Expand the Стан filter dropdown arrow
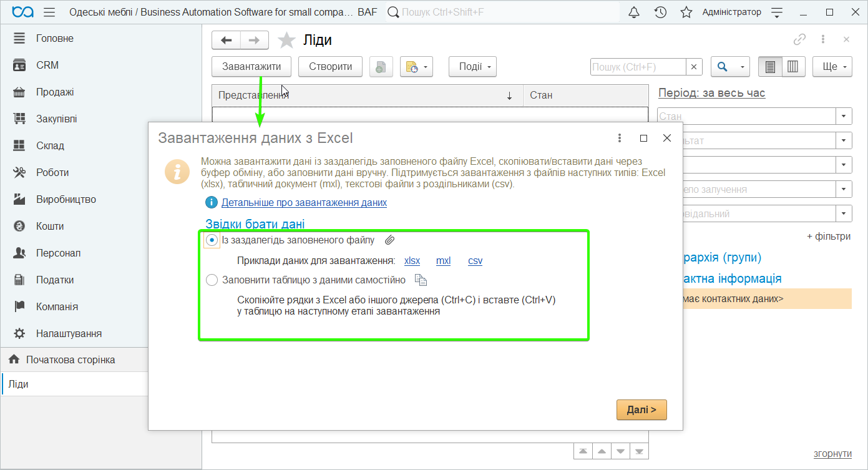The image size is (868, 470). pyautogui.click(x=844, y=116)
